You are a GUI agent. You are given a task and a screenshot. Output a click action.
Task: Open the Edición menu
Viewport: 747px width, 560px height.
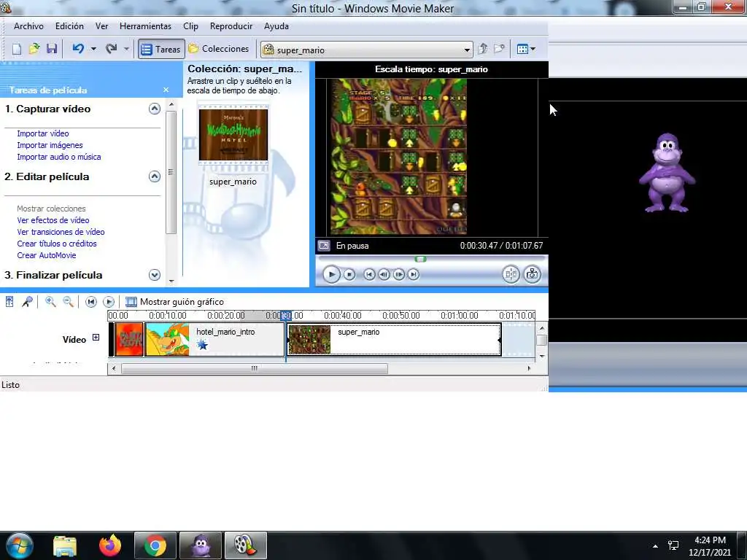(x=69, y=26)
